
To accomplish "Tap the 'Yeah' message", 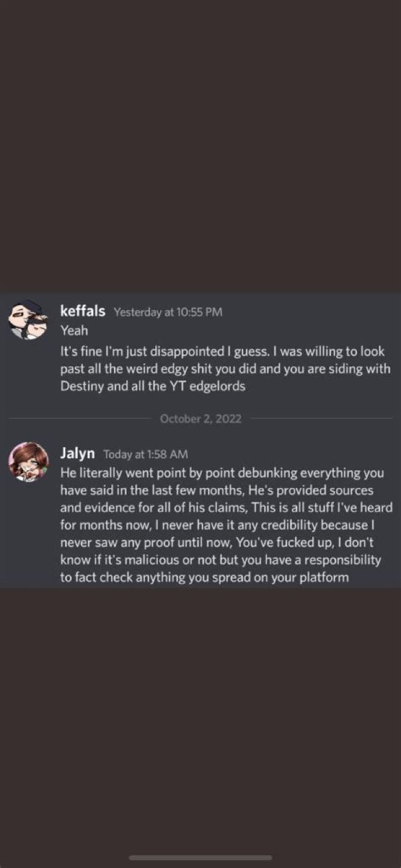I will (x=74, y=330).
